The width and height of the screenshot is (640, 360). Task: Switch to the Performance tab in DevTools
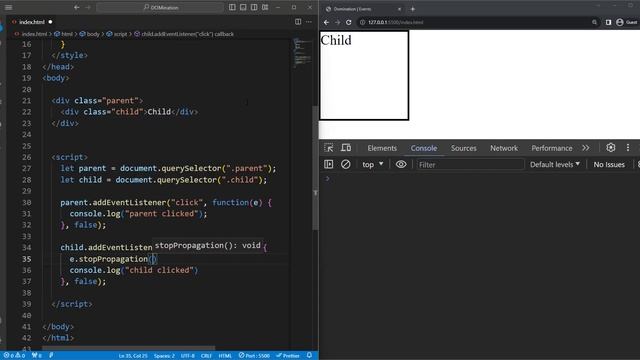click(552, 148)
